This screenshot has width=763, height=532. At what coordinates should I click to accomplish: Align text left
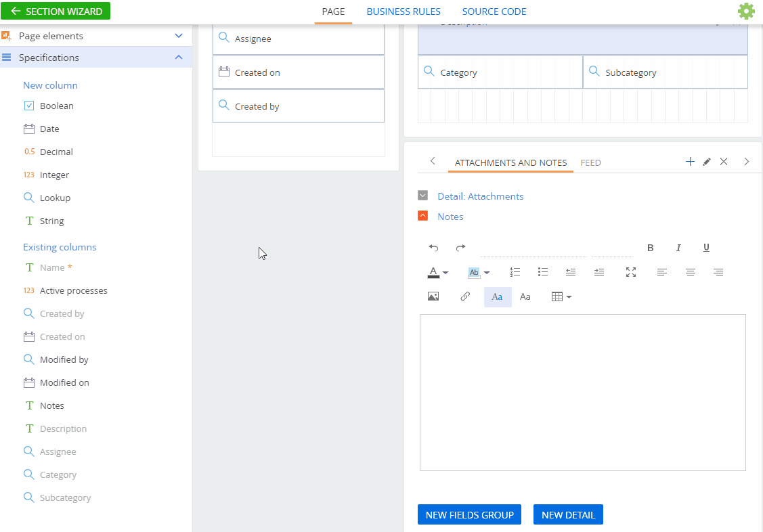(x=662, y=272)
